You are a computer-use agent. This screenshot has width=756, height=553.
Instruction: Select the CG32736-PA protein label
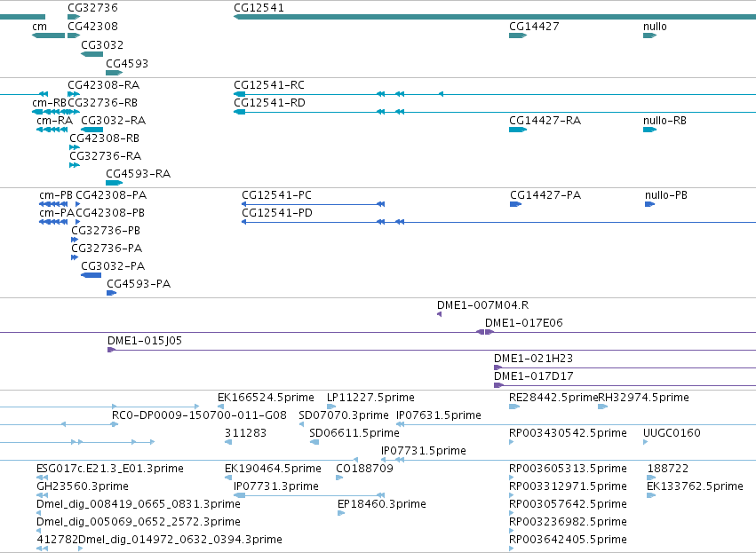pyautogui.click(x=107, y=249)
